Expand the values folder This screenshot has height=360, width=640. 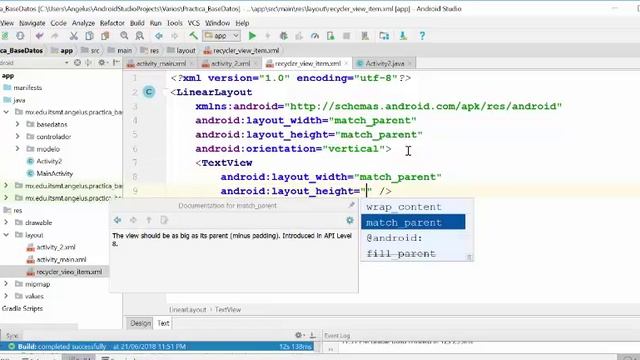pyautogui.click(x=6, y=296)
